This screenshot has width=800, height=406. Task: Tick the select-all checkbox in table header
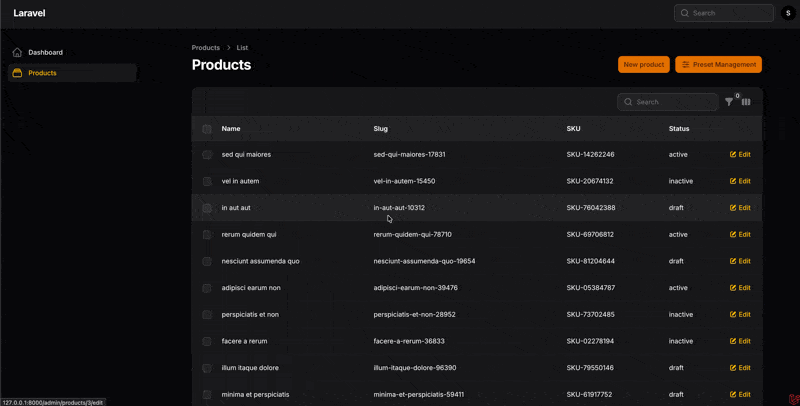tap(207, 129)
